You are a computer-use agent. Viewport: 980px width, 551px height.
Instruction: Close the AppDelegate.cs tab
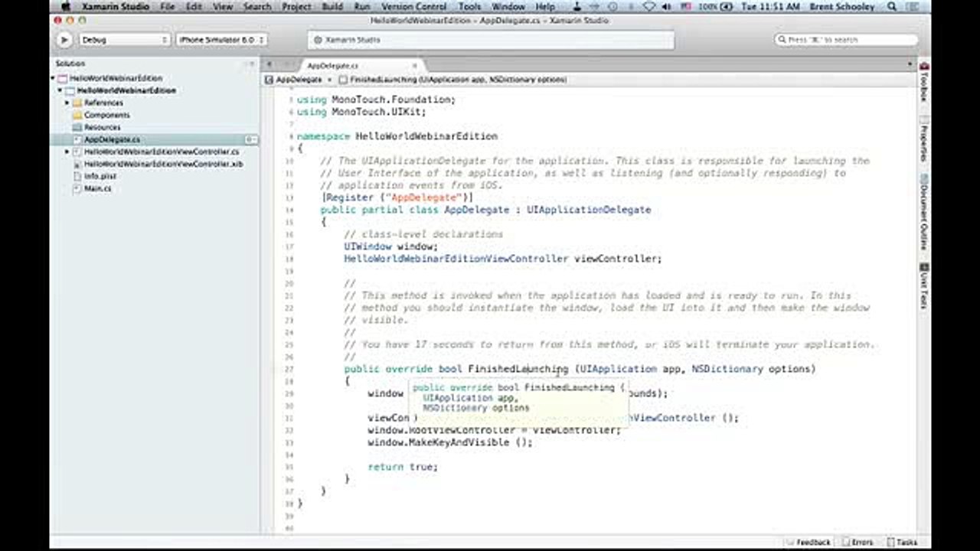pos(415,66)
